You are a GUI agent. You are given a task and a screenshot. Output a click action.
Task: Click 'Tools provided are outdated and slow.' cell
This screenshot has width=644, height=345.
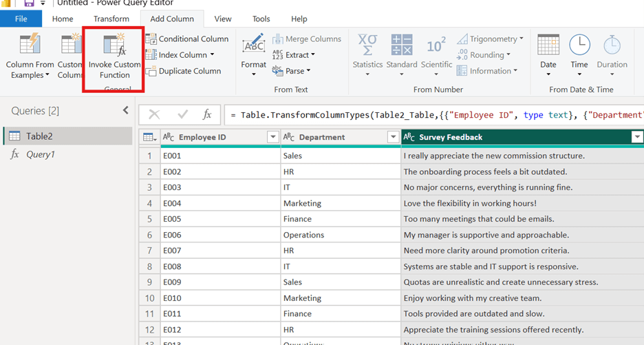pyautogui.click(x=522, y=314)
